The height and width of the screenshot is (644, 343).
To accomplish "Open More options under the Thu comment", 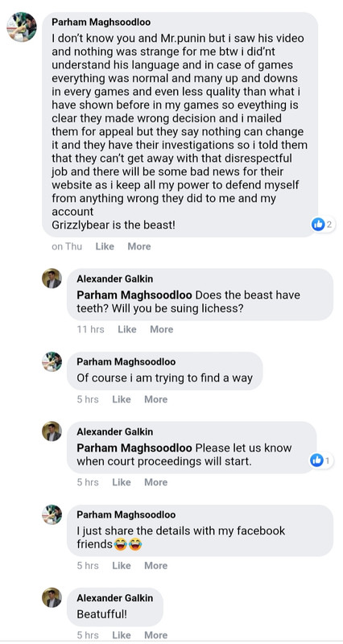I will (139, 246).
